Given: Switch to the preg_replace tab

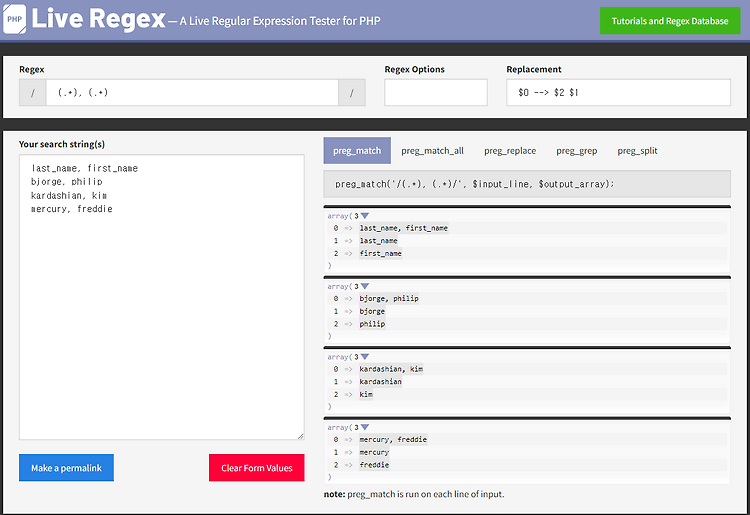Looking at the screenshot, I should (510, 151).
